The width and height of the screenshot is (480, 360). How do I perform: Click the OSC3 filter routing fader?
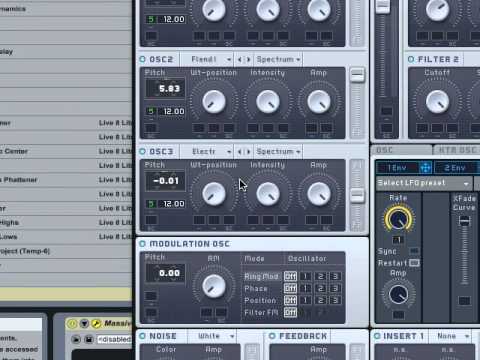coord(357,196)
